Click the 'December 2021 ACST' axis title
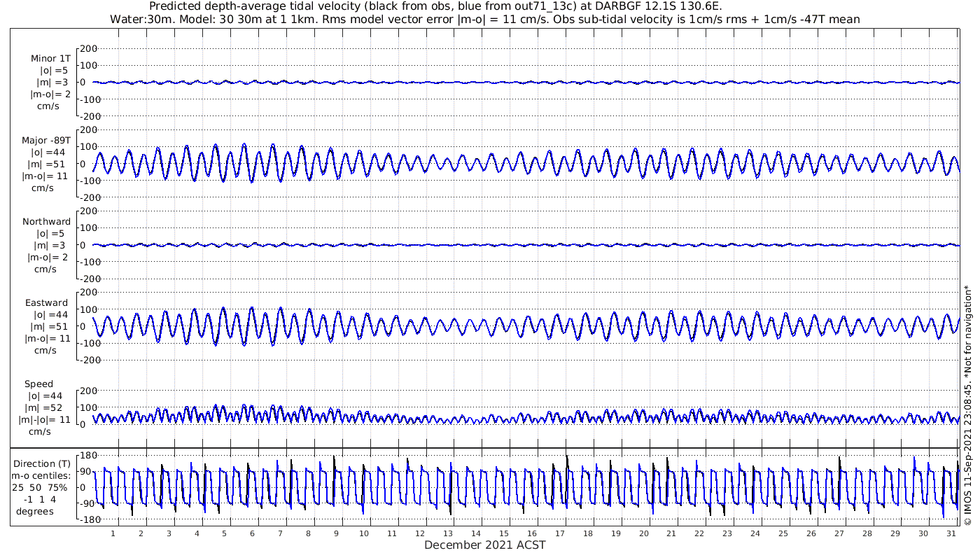The height and width of the screenshot is (560, 980). coord(485,545)
